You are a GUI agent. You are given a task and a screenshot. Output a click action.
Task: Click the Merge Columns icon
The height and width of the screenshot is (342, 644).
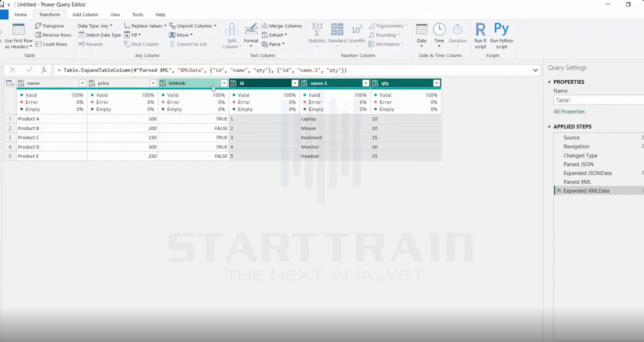tap(264, 26)
